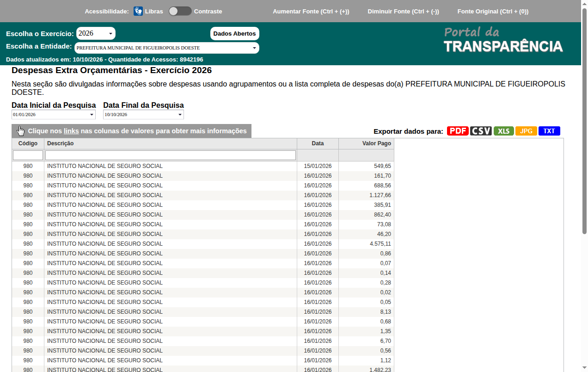588x372 pixels.
Task: Click the Valor Pago value 1.127,66
Action: click(380, 195)
